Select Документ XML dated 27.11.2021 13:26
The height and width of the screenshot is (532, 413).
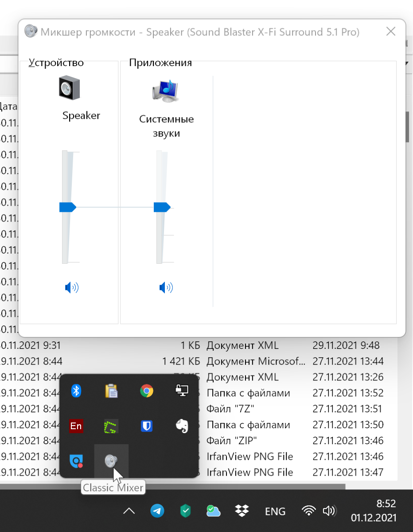click(x=242, y=377)
